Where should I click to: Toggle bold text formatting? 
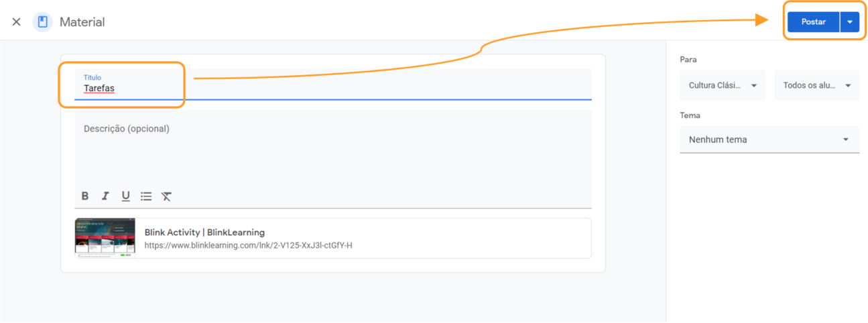point(85,196)
